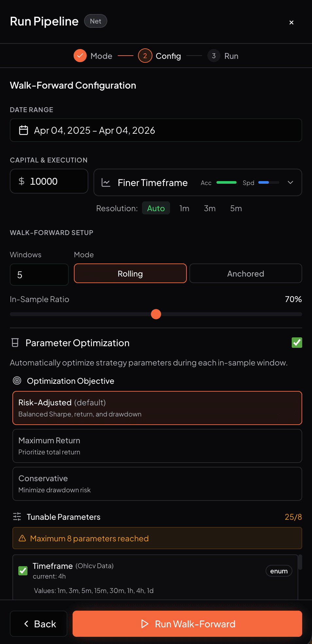
Task: Click the warning icon in maximum parameters banner
Action: pos(22,538)
